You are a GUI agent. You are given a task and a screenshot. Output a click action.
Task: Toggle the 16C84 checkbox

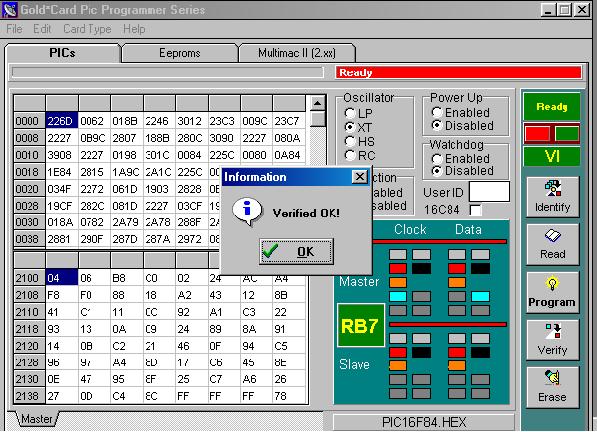[476, 210]
